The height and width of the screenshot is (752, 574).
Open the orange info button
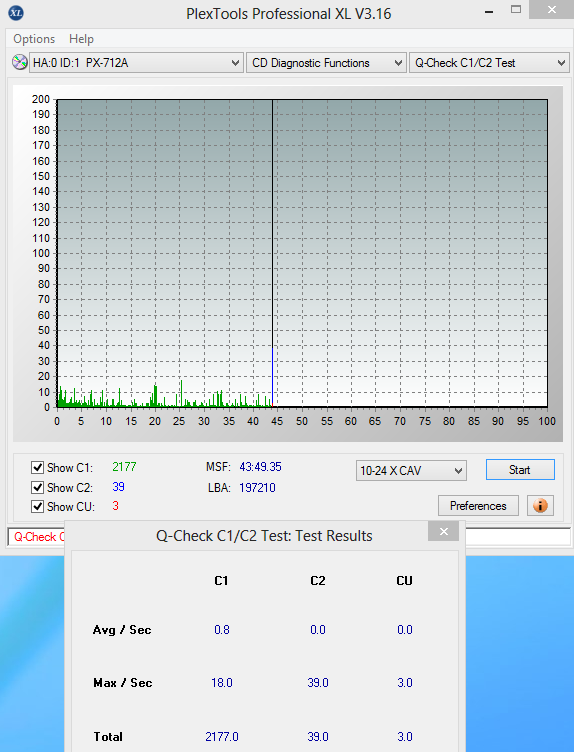coord(540,505)
